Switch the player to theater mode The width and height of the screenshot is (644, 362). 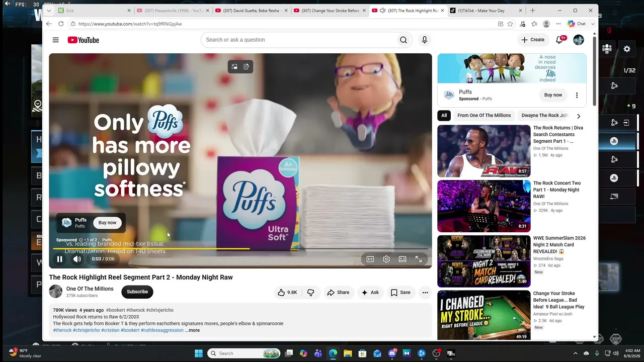403,259
